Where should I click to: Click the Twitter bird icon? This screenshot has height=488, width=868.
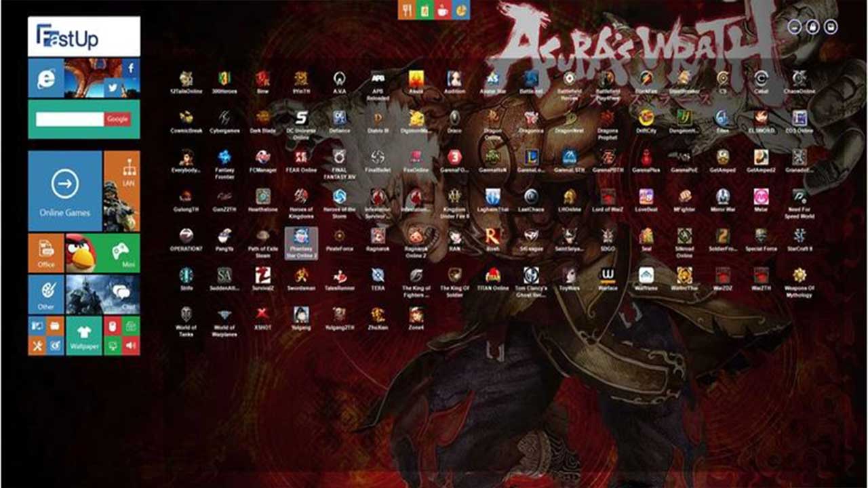tap(112, 87)
